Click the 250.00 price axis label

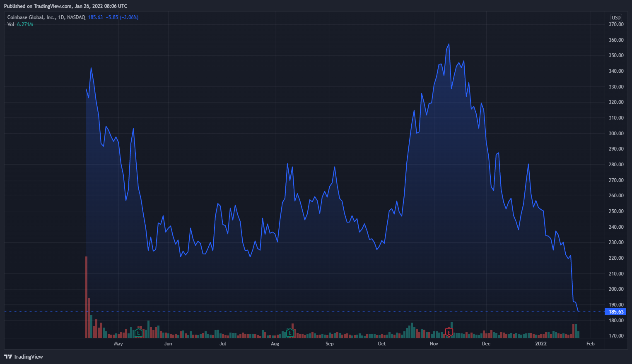point(616,211)
